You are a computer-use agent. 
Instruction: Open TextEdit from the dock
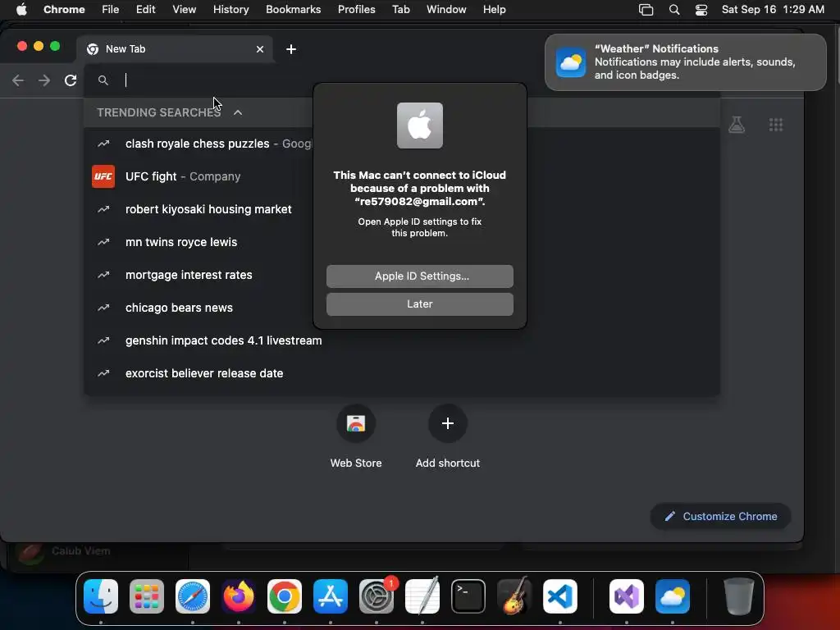pos(422,596)
